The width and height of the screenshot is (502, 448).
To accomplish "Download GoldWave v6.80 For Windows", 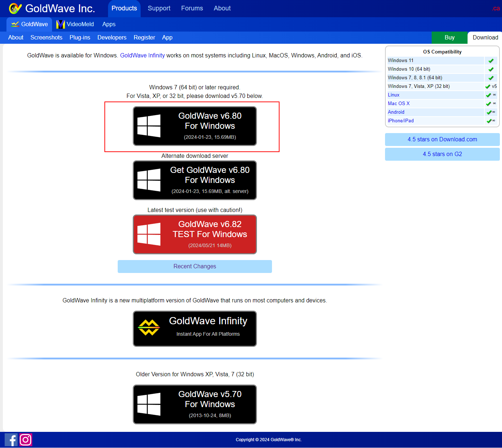I will click(x=195, y=126).
